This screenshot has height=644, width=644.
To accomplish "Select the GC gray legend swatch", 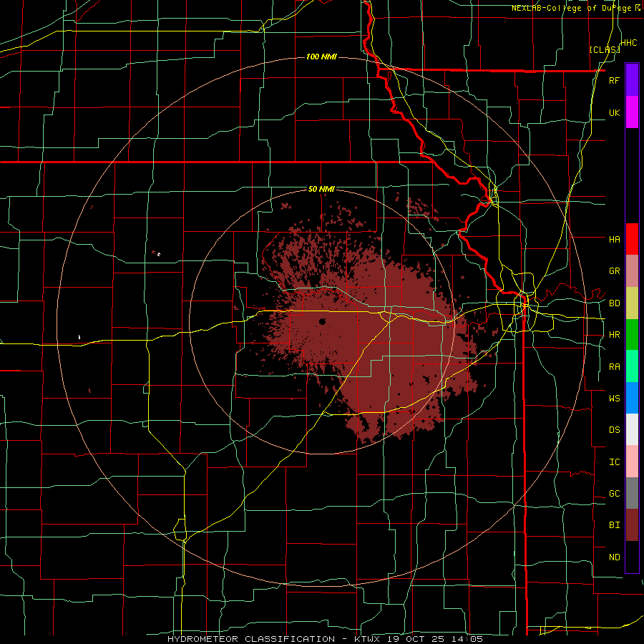I will click(632, 493).
